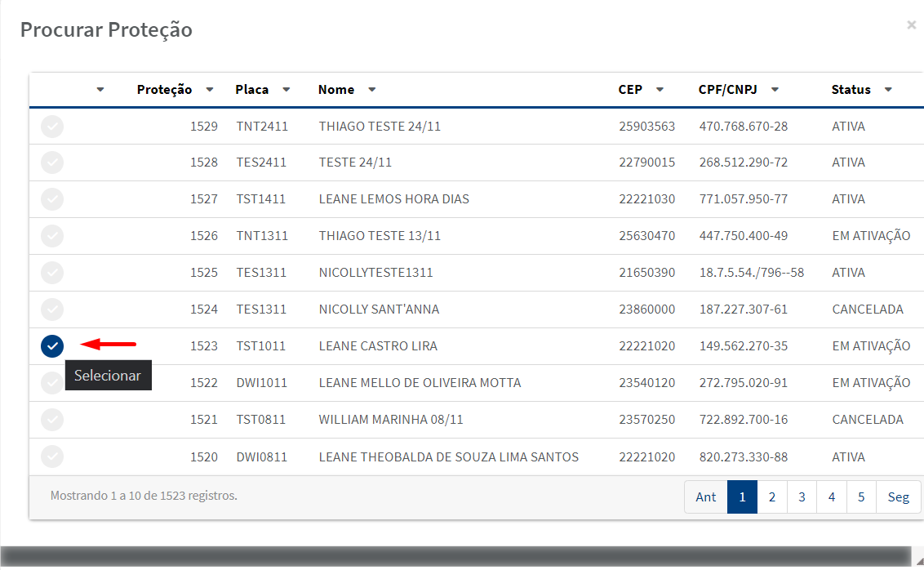Go to page 5
Image resolution: width=924 pixels, height=570 pixels.
tap(861, 497)
